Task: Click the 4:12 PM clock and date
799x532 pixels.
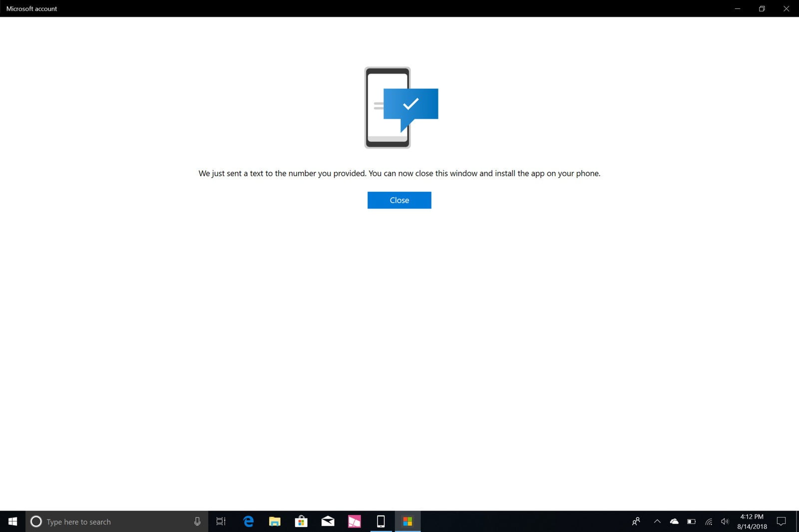Action: point(752,522)
